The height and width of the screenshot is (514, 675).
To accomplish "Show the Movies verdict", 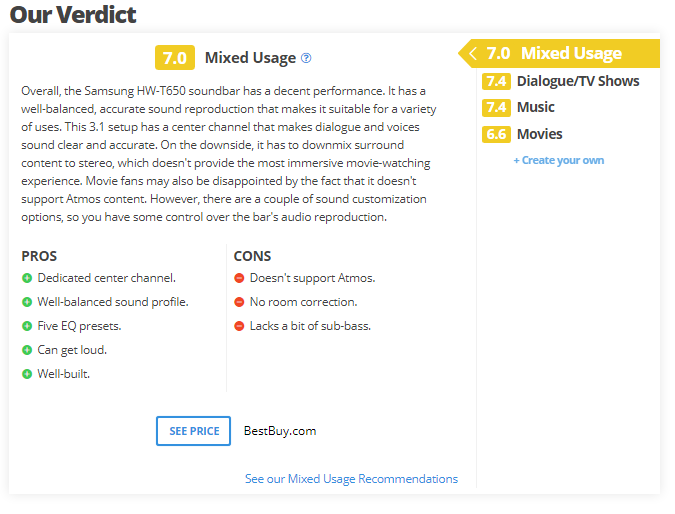I will pyautogui.click(x=539, y=134).
